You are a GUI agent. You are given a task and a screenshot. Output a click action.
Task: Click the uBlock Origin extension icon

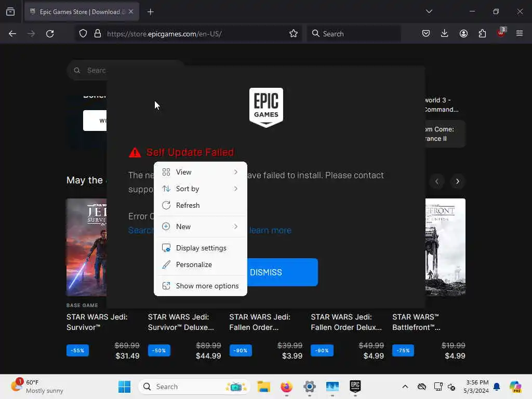[x=501, y=33]
